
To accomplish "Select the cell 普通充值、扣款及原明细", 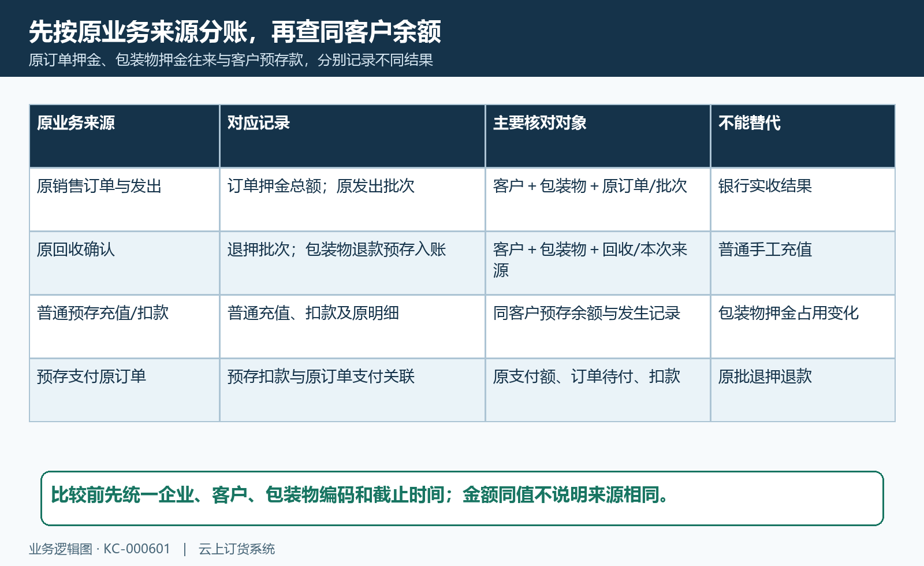I will (352, 326).
